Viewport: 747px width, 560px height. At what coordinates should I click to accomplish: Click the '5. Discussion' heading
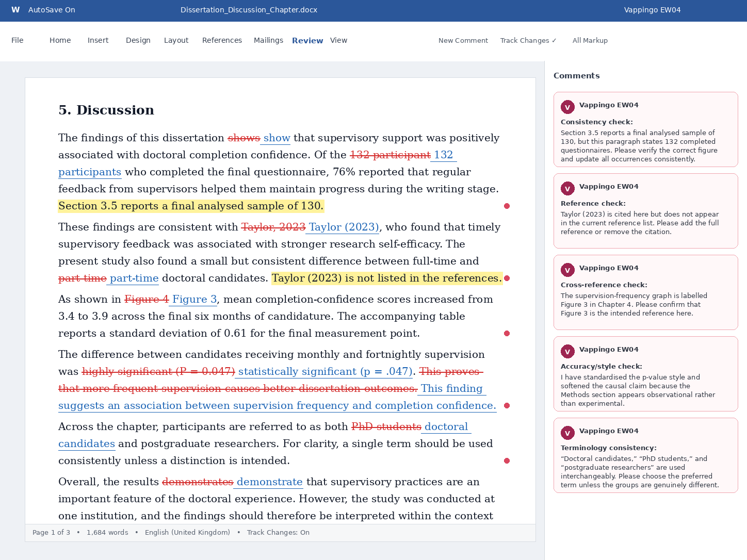click(x=106, y=110)
